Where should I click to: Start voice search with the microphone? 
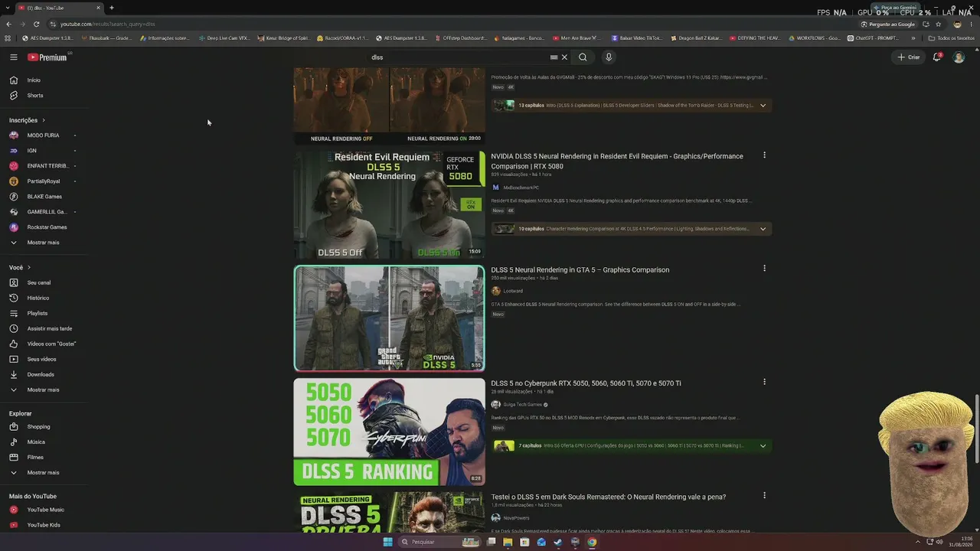tap(609, 57)
